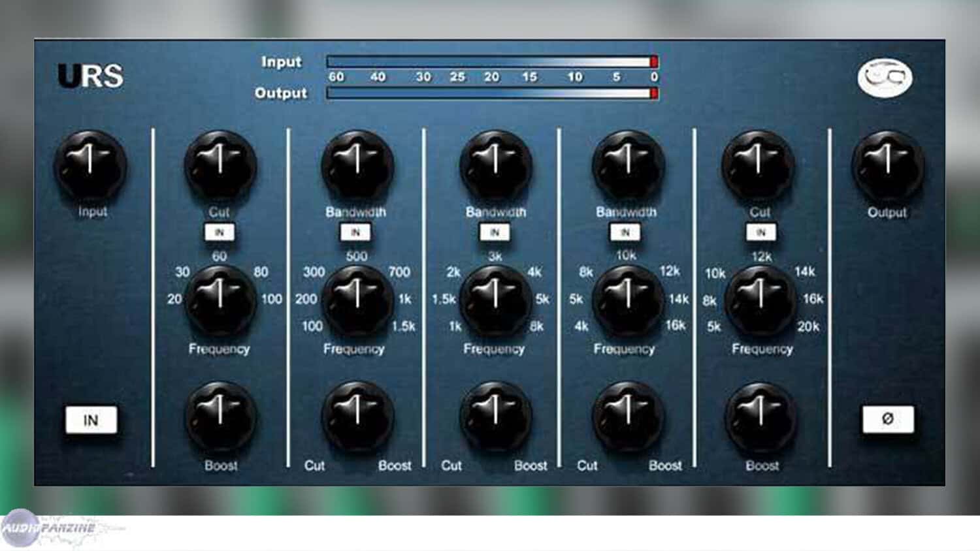The image size is (980, 551).
Task: Toggle the main IN bypass button
Action: (91, 420)
